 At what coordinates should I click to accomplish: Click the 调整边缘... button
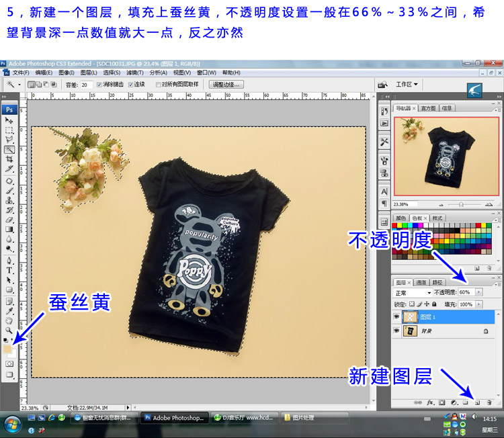pos(226,85)
